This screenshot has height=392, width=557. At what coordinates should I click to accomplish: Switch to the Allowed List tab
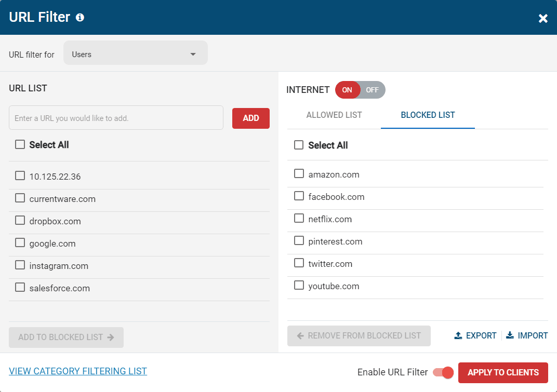[x=334, y=115]
